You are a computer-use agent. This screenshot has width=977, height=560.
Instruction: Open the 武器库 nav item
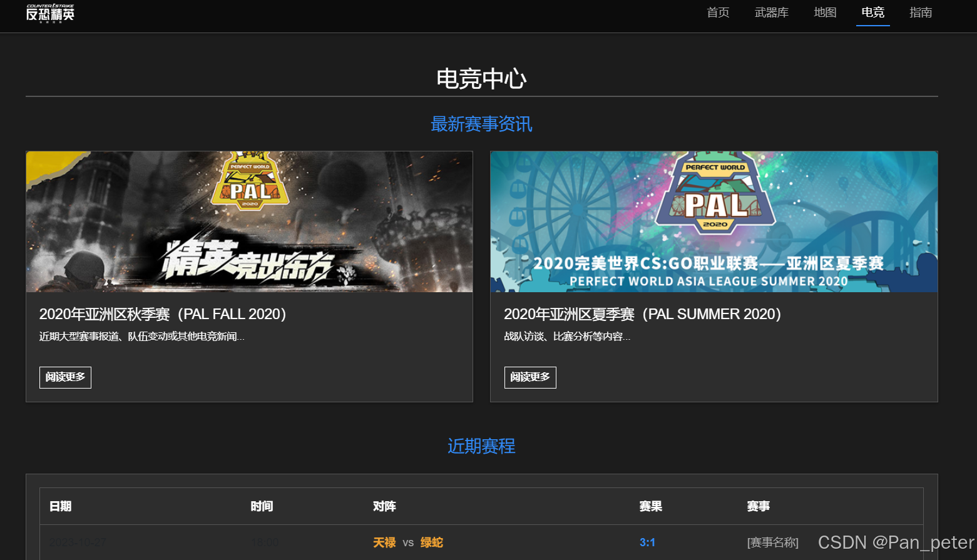[x=771, y=13]
